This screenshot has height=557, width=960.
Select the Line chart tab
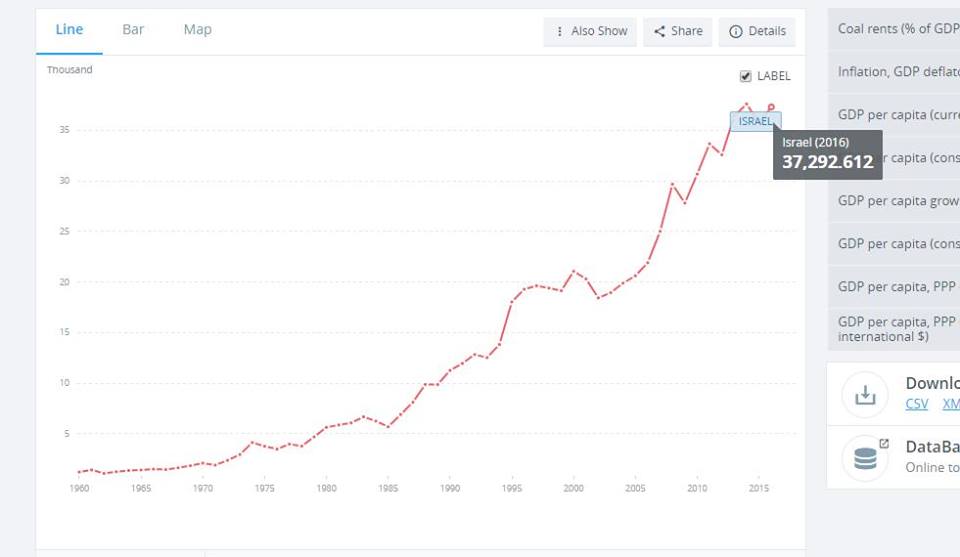(69, 30)
